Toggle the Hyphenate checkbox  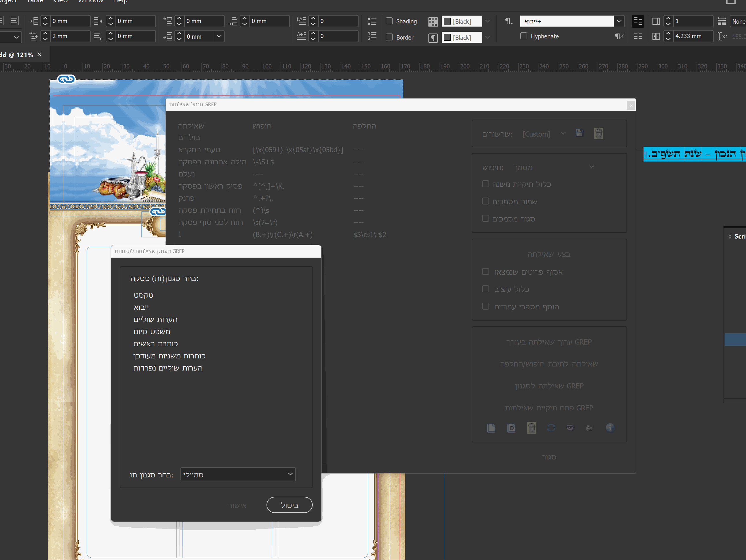coord(523,36)
